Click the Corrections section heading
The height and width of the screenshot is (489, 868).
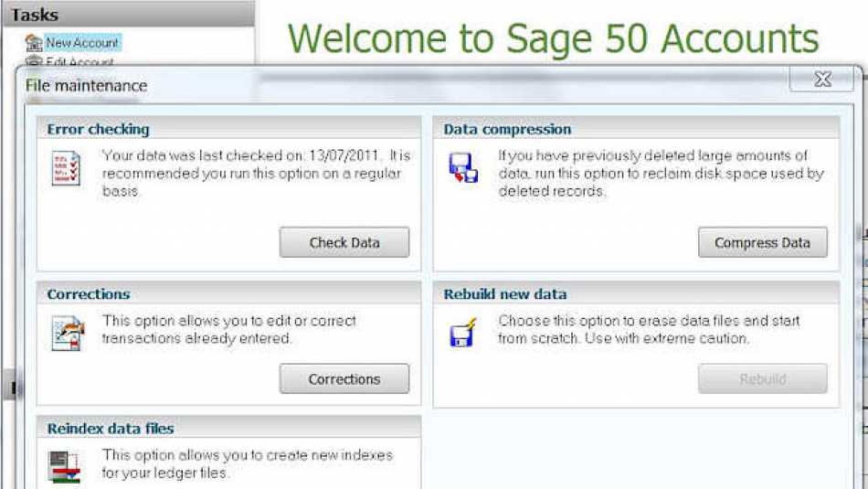[x=89, y=293]
